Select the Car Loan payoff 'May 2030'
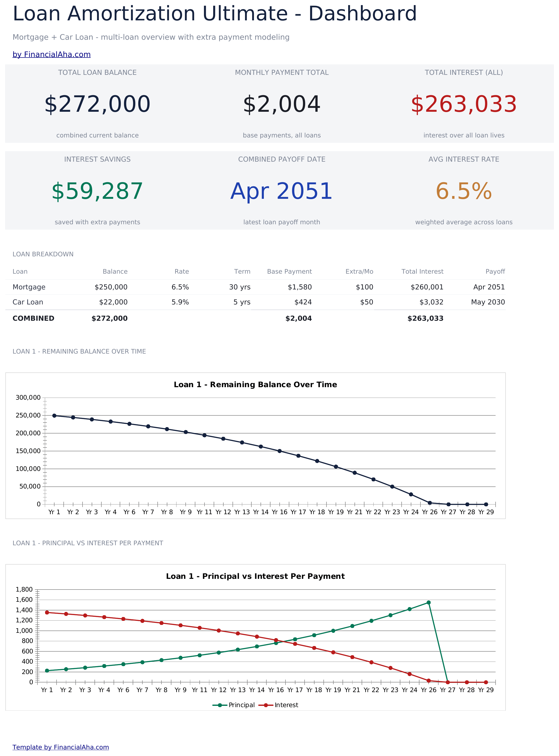 click(488, 302)
